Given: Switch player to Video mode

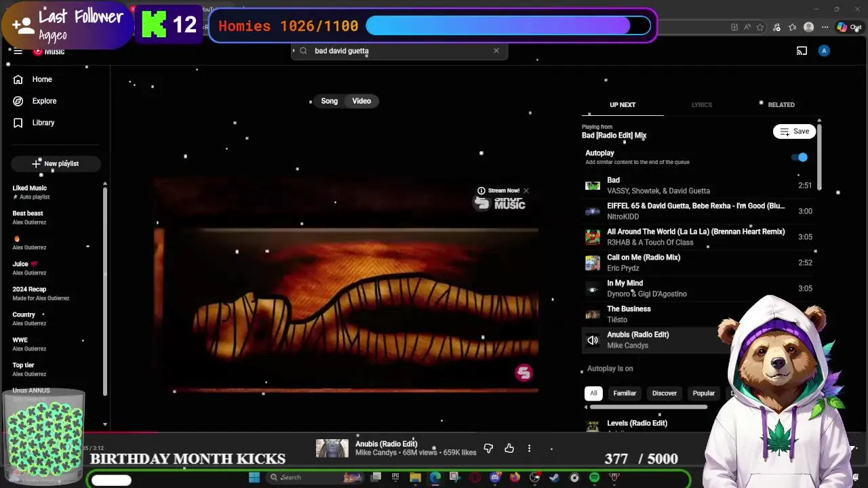Looking at the screenshot, I should coord(361,101).
